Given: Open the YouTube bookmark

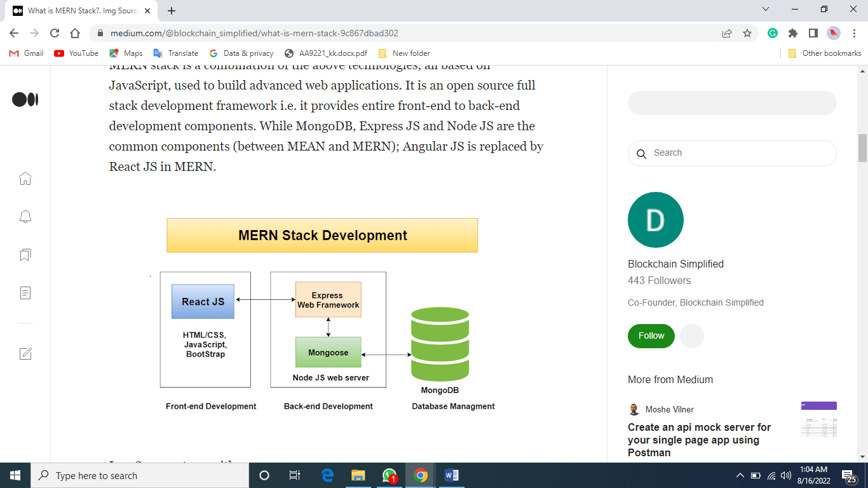Looking at the screenshot, I should [76, 53].
